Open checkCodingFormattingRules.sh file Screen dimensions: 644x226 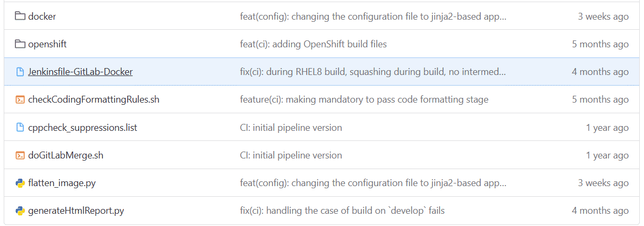[x=94, y=99]
